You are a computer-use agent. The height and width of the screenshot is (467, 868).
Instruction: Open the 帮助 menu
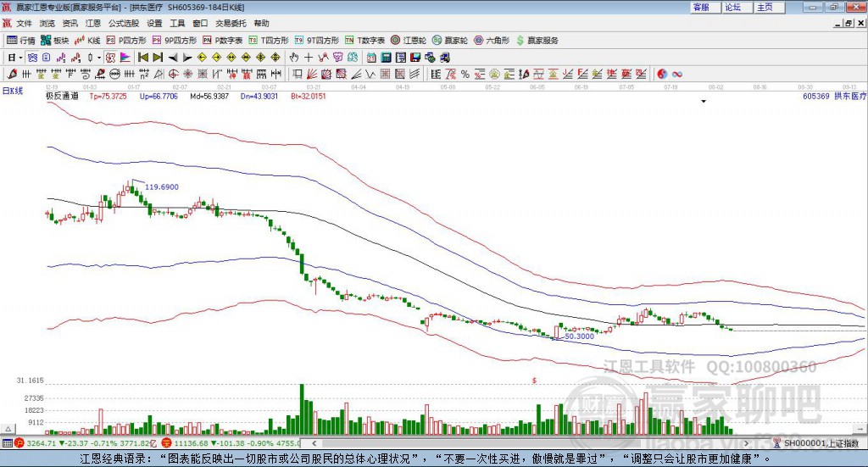pos(261,23)
